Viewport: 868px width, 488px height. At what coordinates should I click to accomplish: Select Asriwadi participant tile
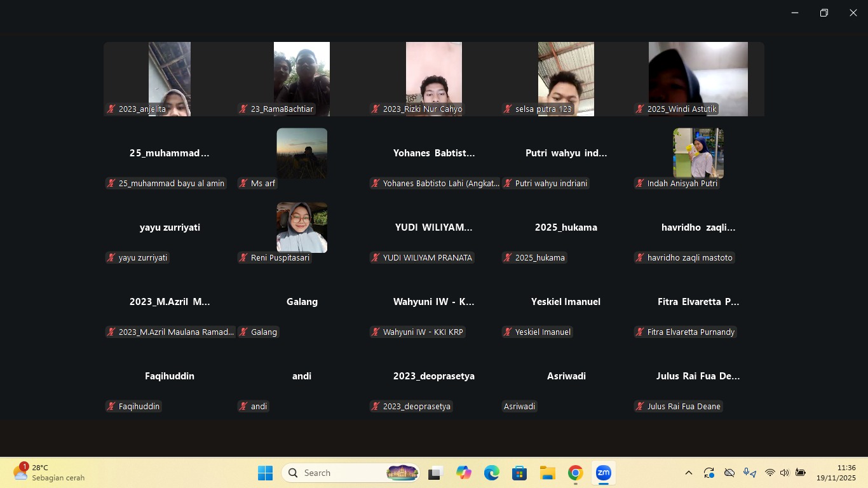pyautogui.click(x=566, y=376)
